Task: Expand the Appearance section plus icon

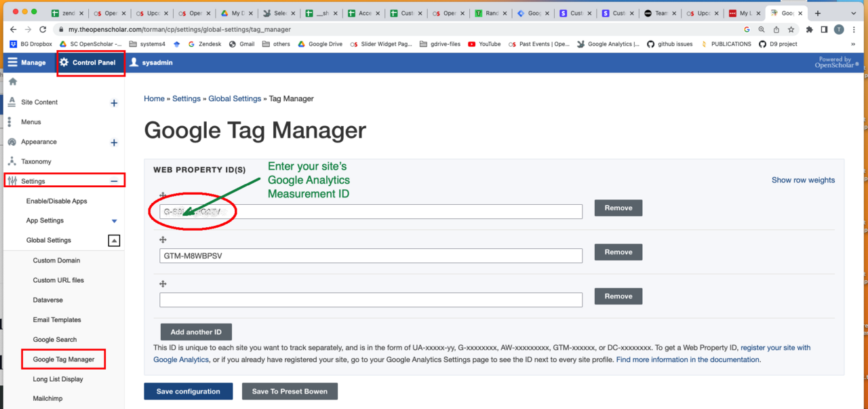Action: (114, 142)
